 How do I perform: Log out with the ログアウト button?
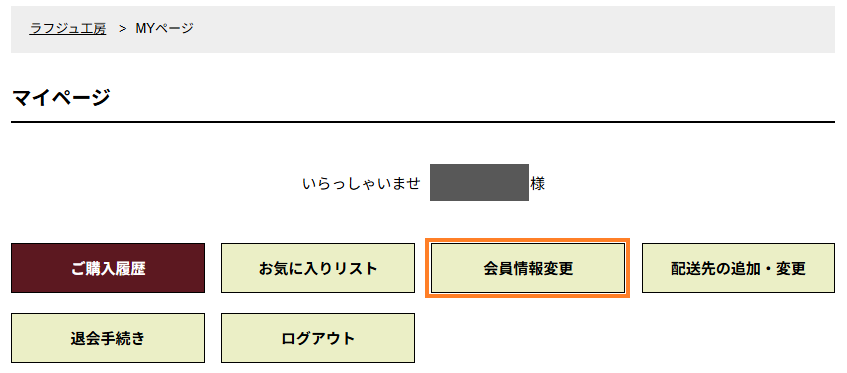318,338
